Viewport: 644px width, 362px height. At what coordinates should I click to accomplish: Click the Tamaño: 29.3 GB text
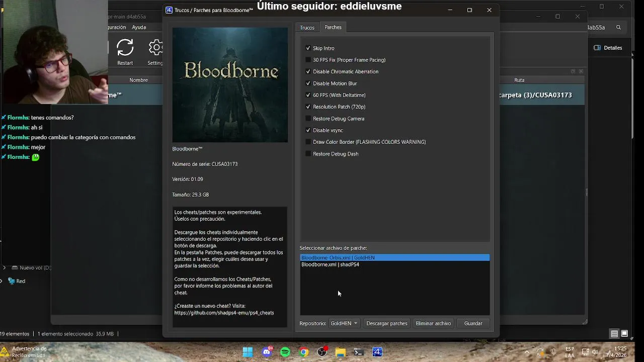[190, 195]
